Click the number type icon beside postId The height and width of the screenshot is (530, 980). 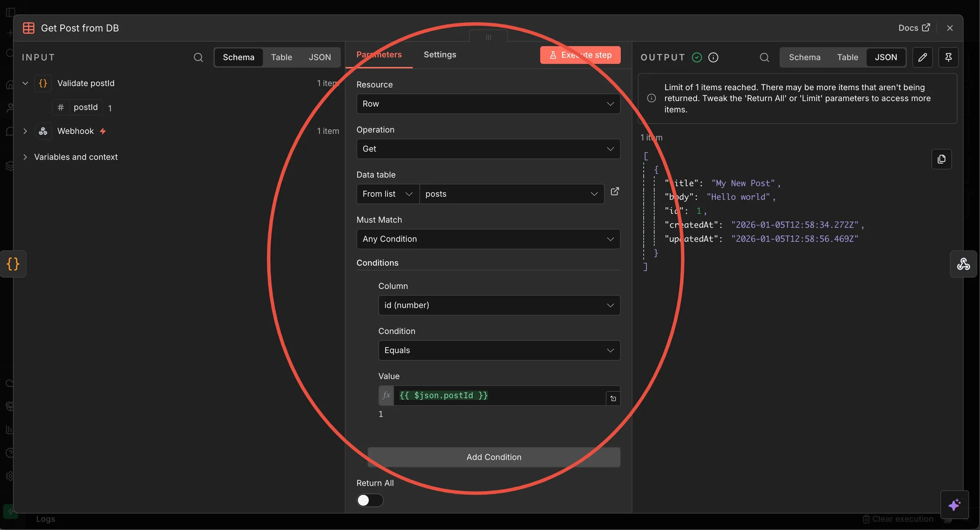pos(60,107)
